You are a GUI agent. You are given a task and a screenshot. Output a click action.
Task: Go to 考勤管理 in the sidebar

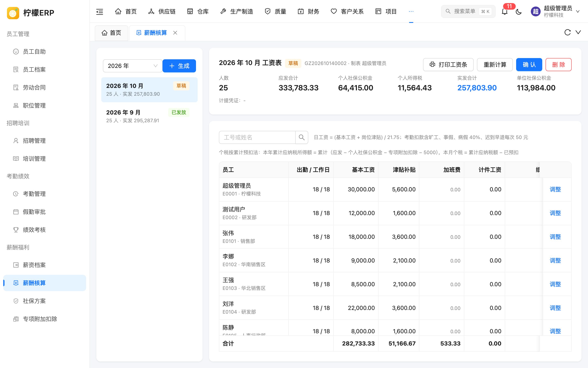click(x=45, y=194)
